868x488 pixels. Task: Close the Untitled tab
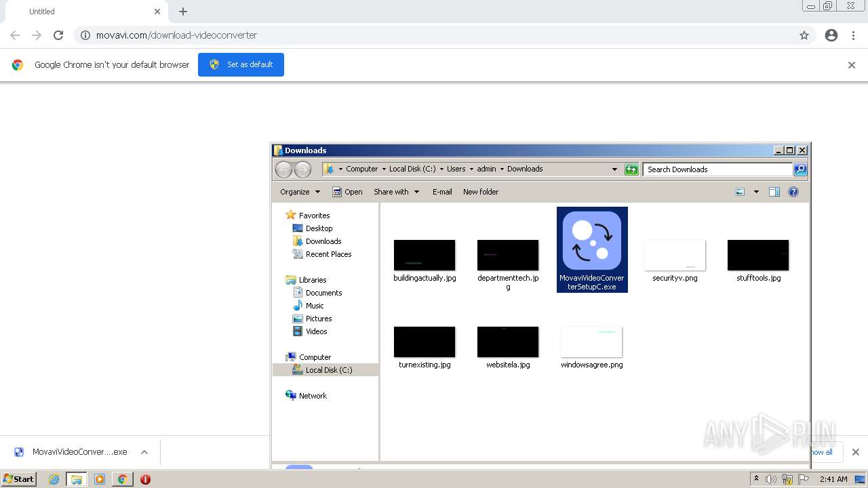(157, 12)
